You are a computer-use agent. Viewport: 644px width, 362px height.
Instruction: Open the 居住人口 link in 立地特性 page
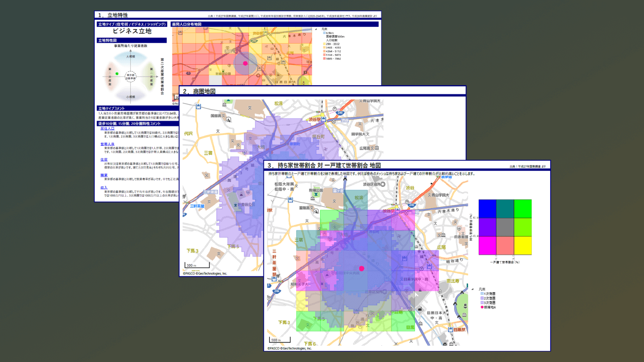tap(107, 128)
